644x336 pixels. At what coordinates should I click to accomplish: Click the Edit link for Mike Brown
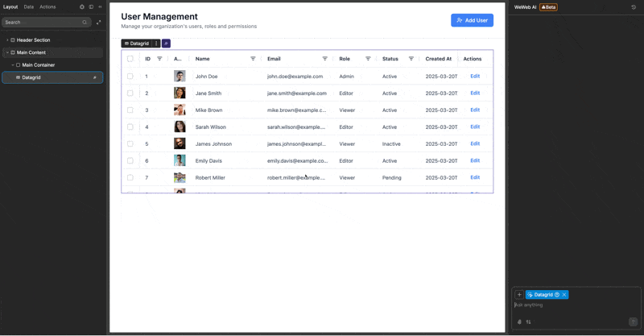(475, 110)
